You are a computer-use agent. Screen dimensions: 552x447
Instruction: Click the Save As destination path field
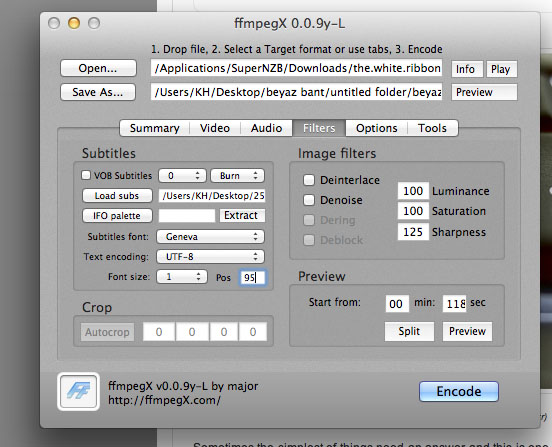click(x=296, y=92)
